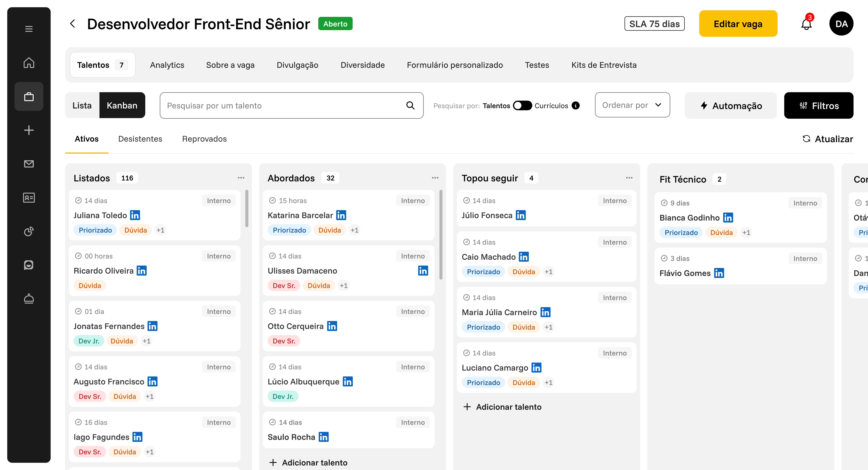Click the info icon beside Currículos
Viewport: 868px width, 470px height.
pyautogui.click(x=576, y=105)
